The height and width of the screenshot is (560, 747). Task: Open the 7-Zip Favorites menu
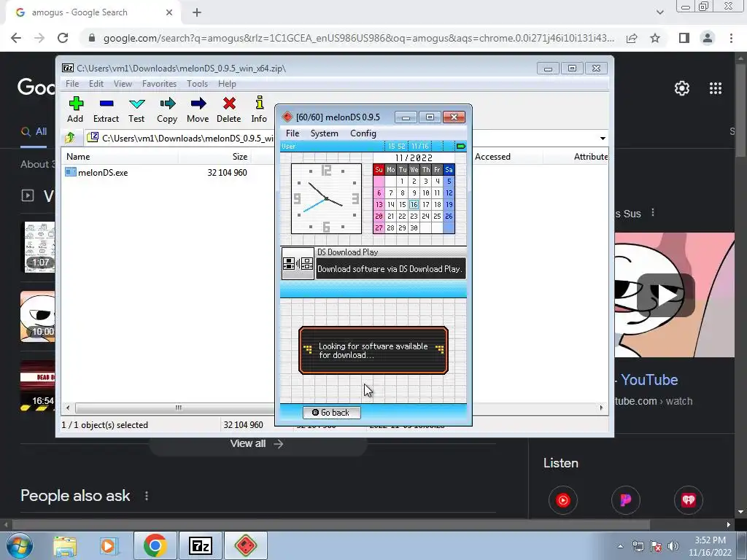[x=159, y=84]
